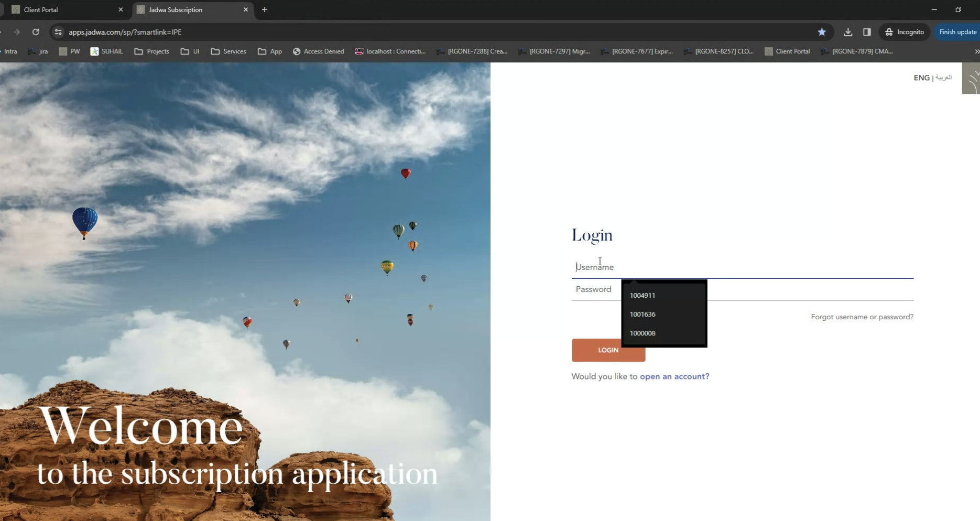The image size is (980, 521).
Task: Bookmark this page with the star icon
Action: point(821,32)
